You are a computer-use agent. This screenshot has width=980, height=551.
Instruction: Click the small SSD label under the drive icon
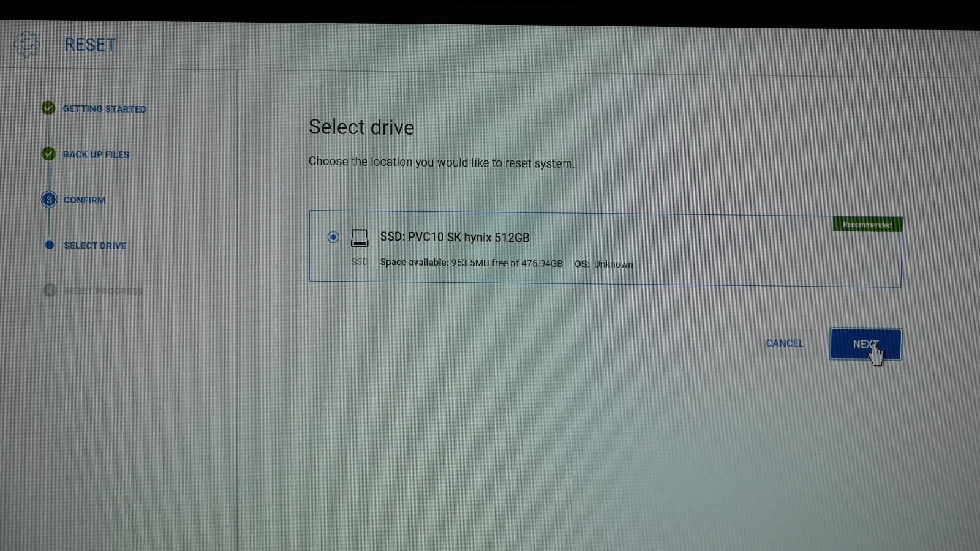tap(360, 261)
